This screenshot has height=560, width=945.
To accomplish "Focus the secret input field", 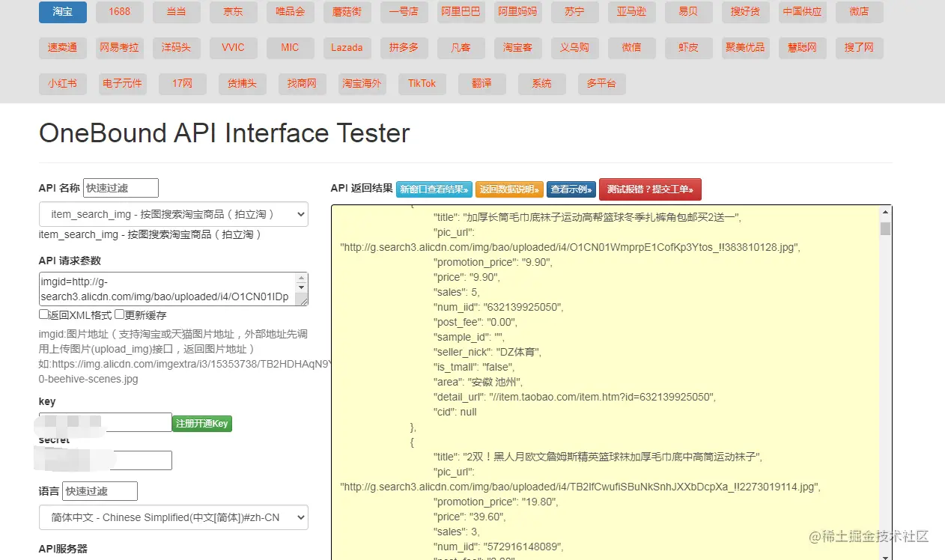I will [106, 460].
